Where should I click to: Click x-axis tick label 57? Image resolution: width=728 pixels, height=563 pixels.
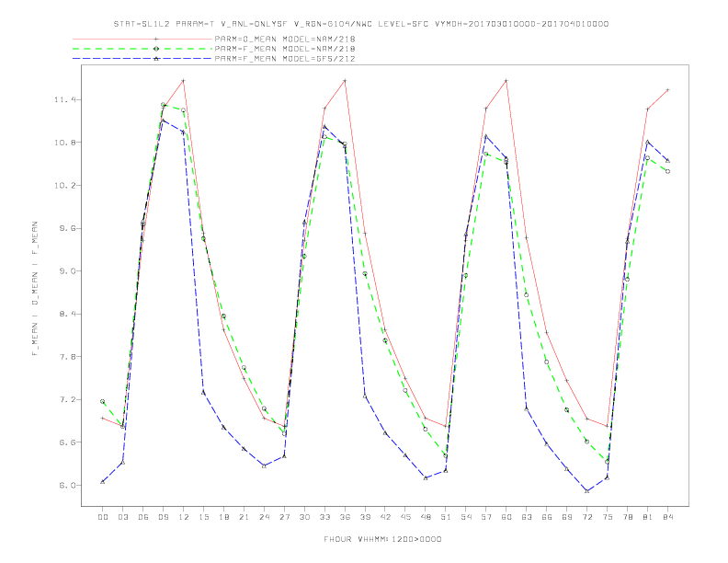486,517
